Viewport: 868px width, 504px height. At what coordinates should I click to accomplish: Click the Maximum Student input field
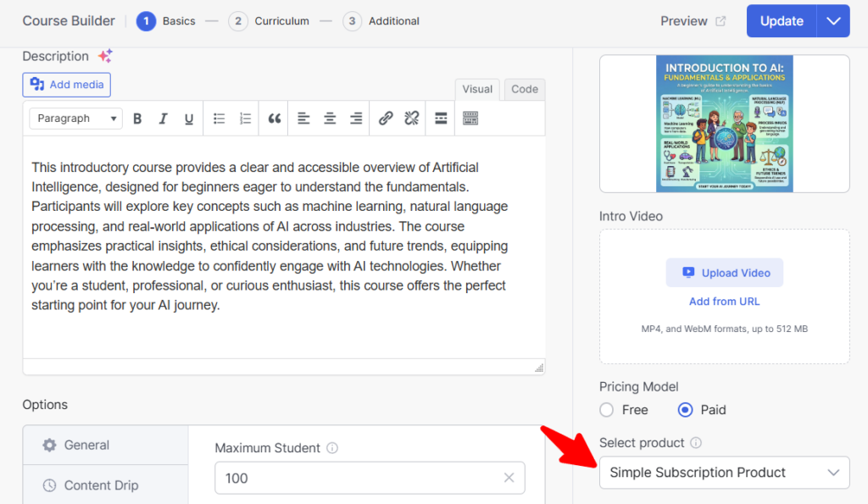click(x=370, y=478)
